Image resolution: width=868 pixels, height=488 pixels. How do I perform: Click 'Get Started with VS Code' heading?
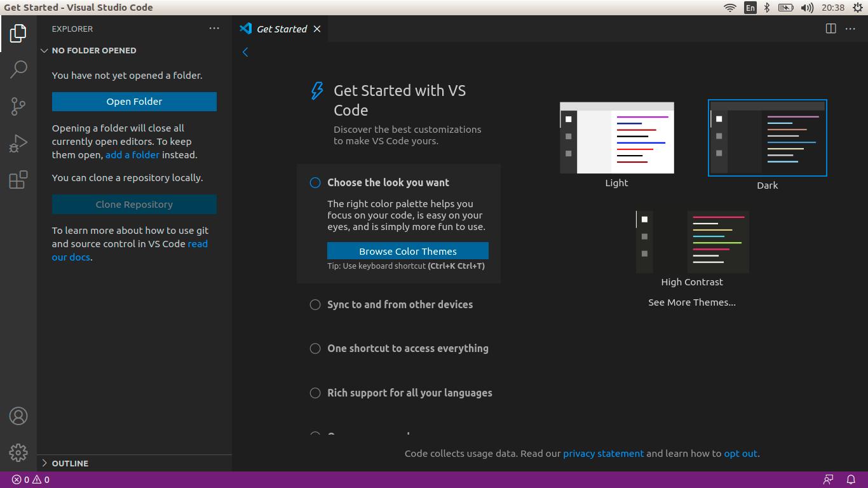click(x=400, y=100)
